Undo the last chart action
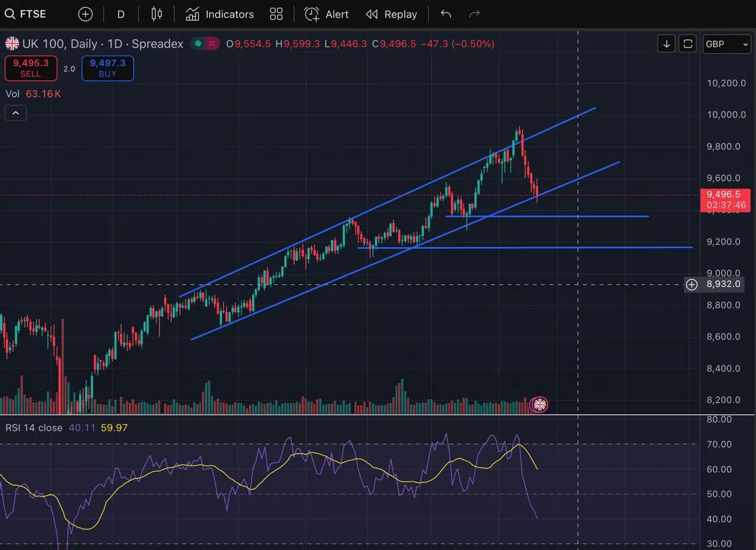Viewport: 756px width, 550px height. 446,14
